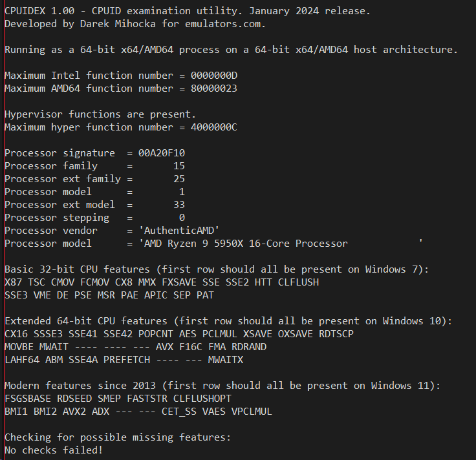
Task: Click the Darek Mihocka developer name
Action: point(118,24)
